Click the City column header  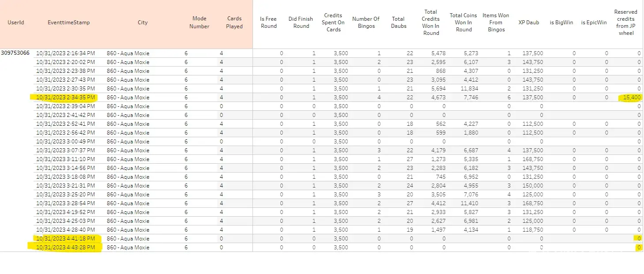tap(143, 23)
